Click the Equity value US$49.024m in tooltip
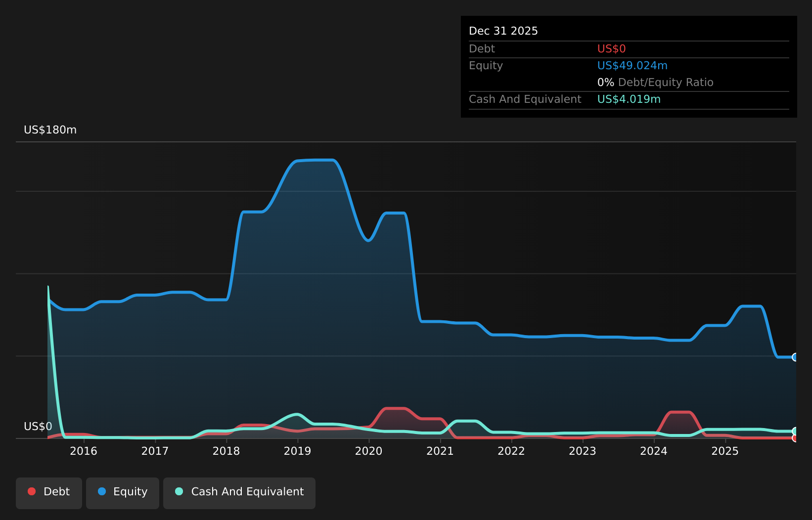This screenshot has height=520, width=812. pos(632,66)
